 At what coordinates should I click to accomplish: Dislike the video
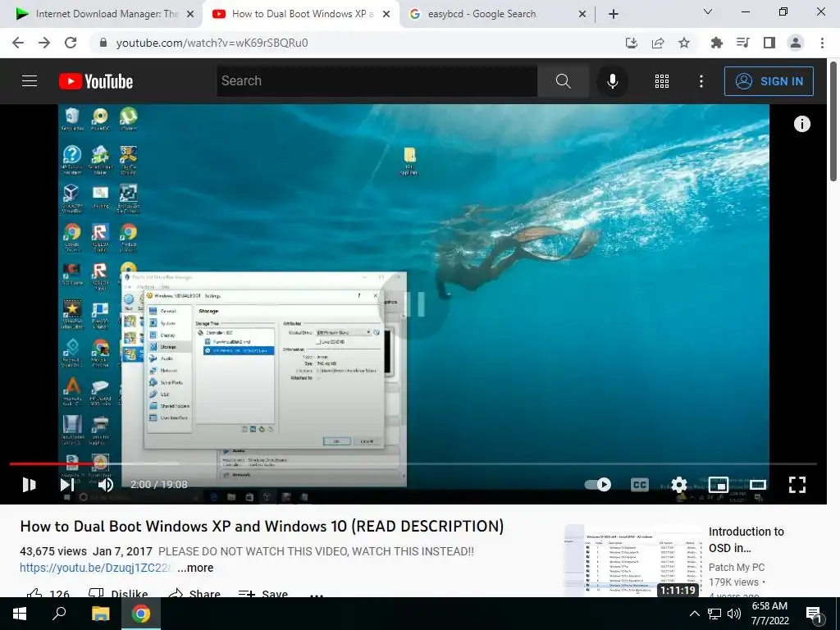118,594
